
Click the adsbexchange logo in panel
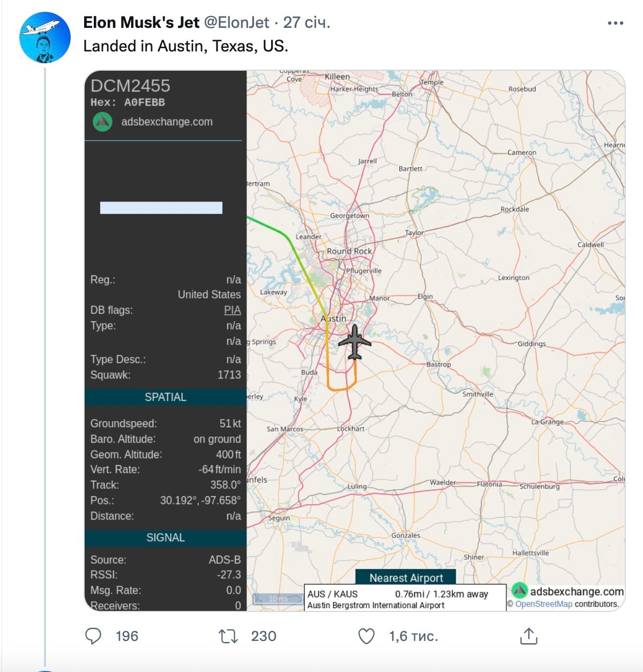(x=102, y=122)
